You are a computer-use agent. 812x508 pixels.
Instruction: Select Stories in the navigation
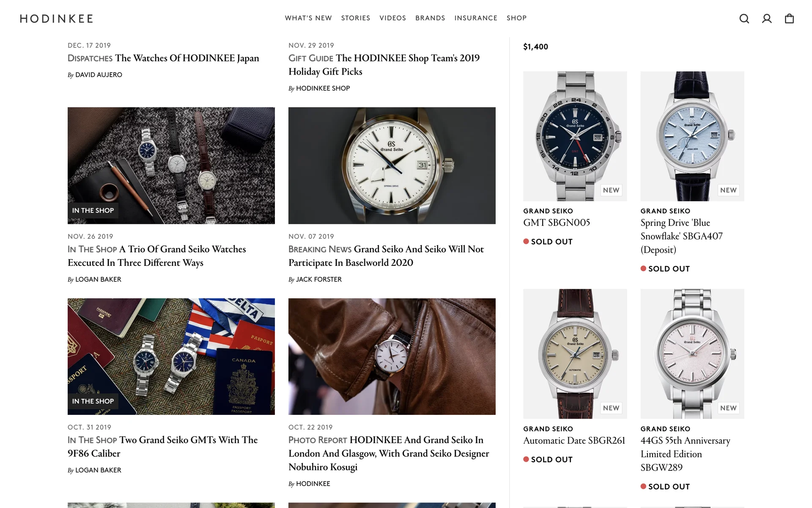tap(356, 18)
